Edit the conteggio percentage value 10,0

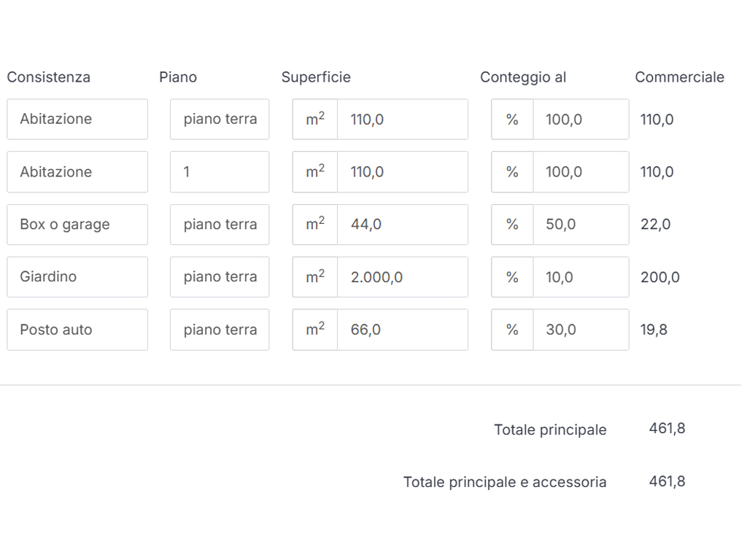[581, 277]
